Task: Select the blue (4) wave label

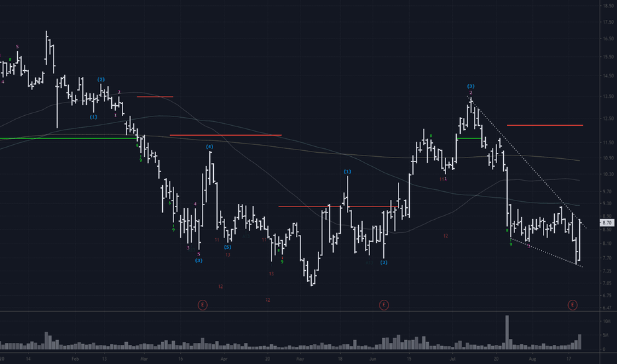Action: point(209,147)
